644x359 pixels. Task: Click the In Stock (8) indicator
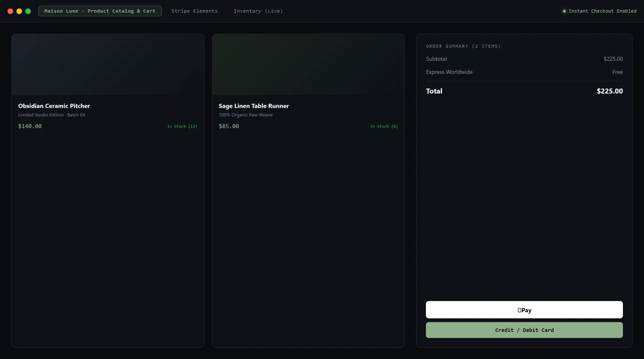[x=384, y=126]
